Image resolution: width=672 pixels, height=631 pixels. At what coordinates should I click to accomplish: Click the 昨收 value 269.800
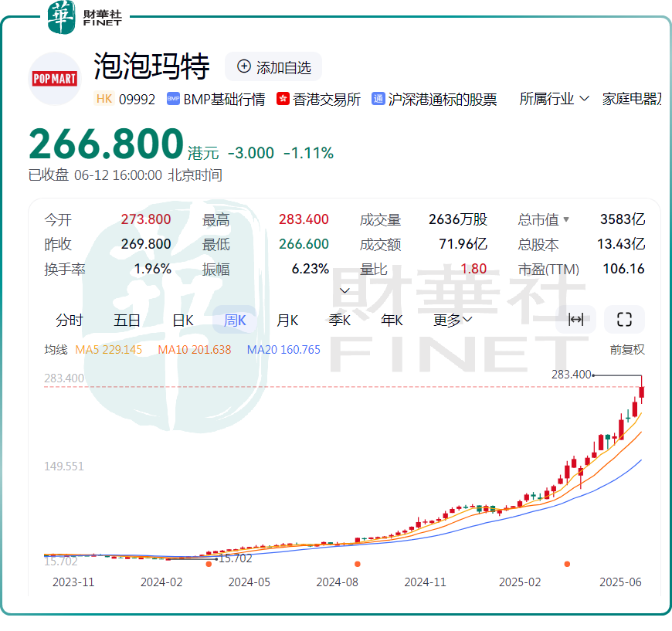click(x=146, y=244)
